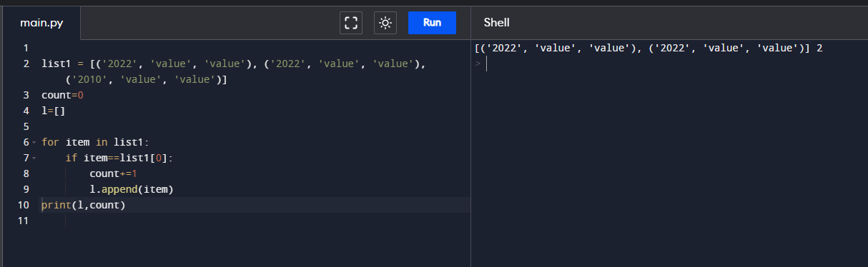The width and height of the screenshot is (868, 267).
Task: Click the l.append(item) line
Action: tap(132, 190)
